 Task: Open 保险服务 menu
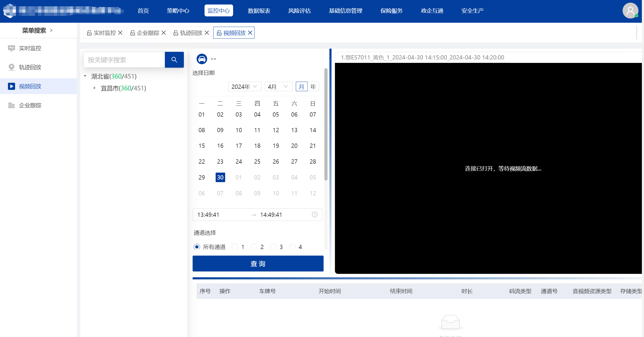pos(392,11)
